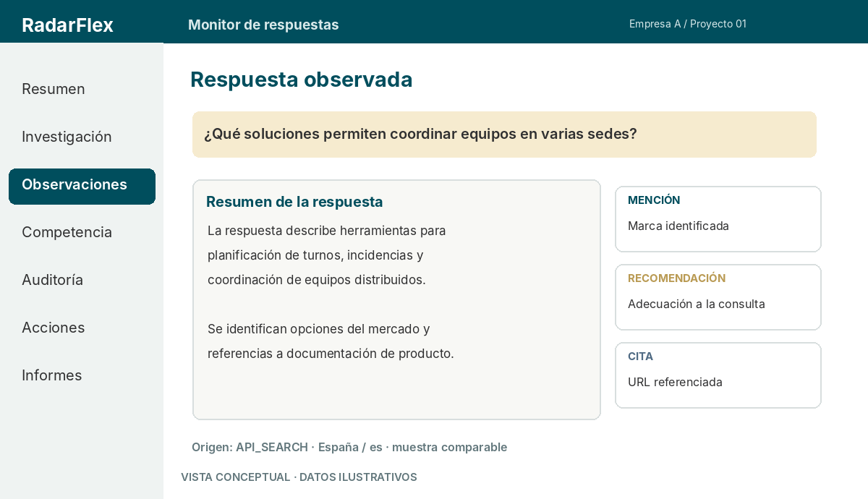The image size is (868, 499).
Task: Click the paragraph starting 'La respuesta describe herramientas'
Action: [327, 255]
